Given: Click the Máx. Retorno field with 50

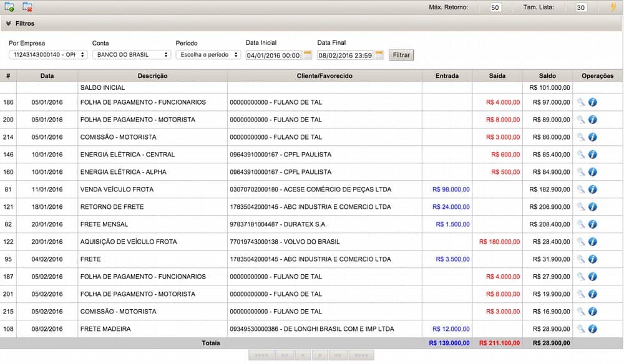Looking at the screenshot, I should [495, 7].
